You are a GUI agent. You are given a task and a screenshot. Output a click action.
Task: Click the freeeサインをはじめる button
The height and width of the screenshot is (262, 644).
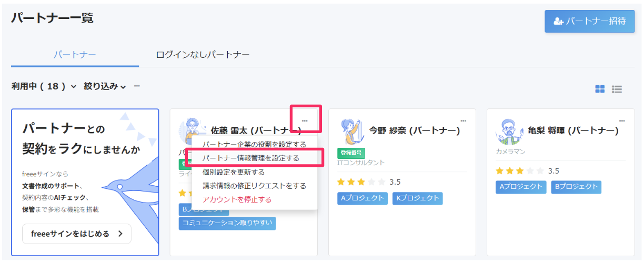click(x=77, y=234)
